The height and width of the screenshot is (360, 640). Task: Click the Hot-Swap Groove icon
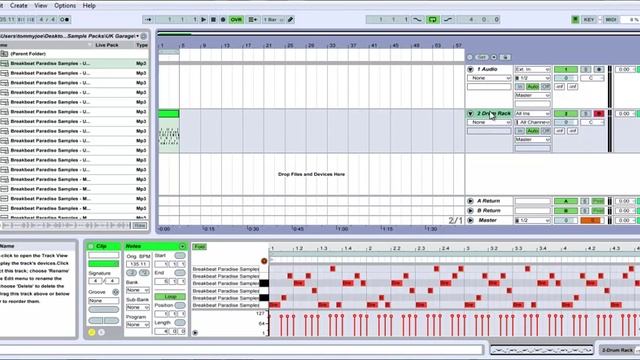116,292
